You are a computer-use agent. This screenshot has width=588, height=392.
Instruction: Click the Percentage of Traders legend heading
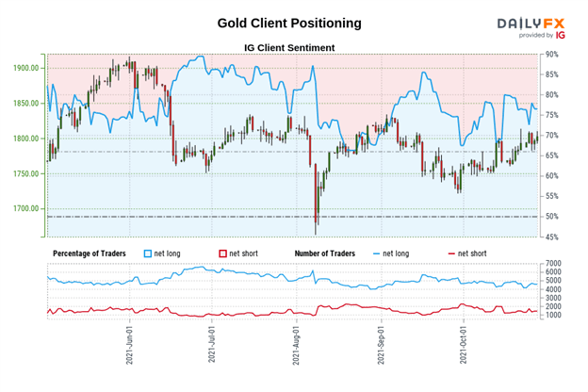pos(90,253)
